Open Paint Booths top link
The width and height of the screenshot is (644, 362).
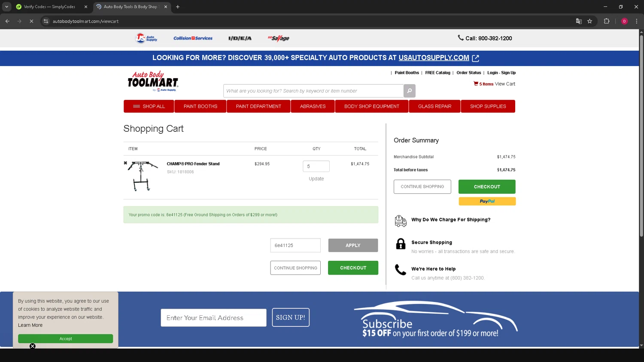[407, 73]
